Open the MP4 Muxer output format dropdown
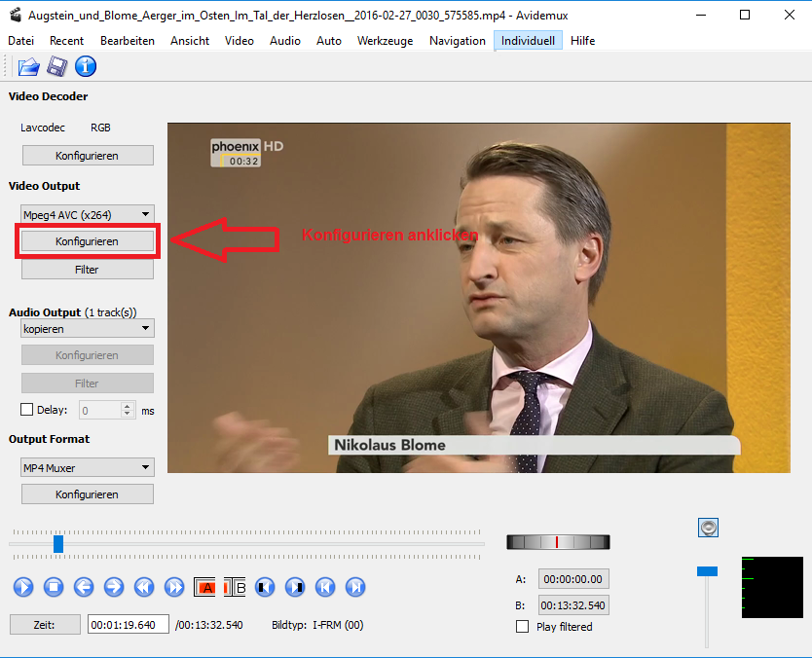This screenshot has width=812, height=658. pyautogui.click(x=88, y=468)
